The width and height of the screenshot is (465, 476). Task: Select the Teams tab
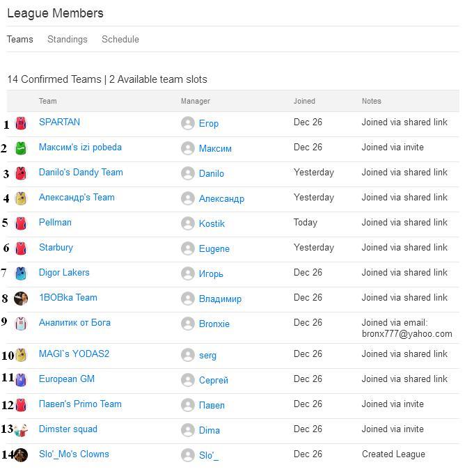[20, 40]
